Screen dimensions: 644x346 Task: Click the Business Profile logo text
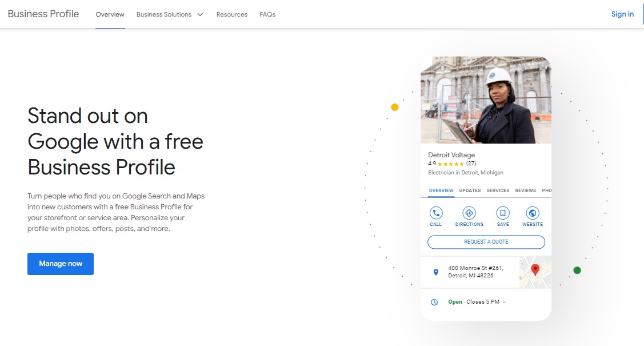coord(43,14)
